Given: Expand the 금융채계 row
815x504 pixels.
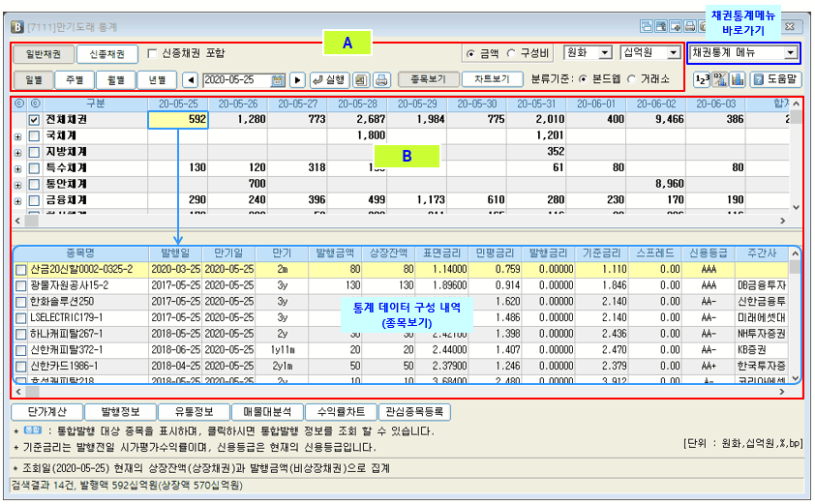Looking at the screenshot, I should [18, 201].
